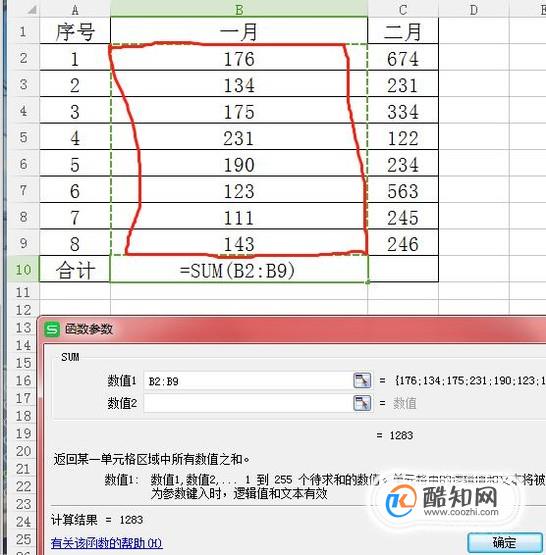The height and width of the screenshot is (555, 546).
Task: Select cell containing 674
Action: pos(403,58)
